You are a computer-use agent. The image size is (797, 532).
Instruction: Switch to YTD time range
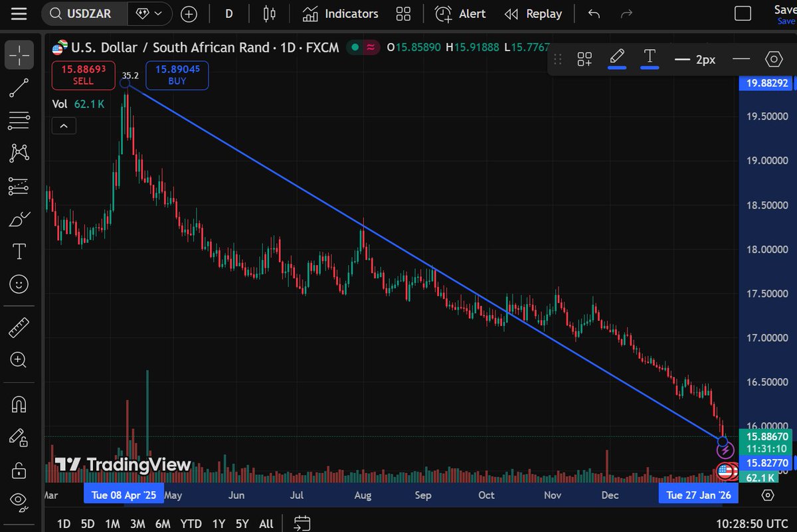point(191,523)
